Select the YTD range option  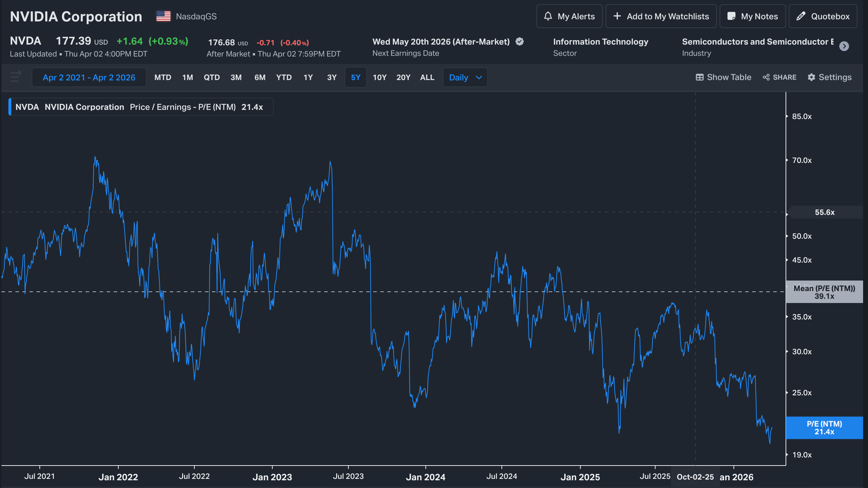pos(283,77)
